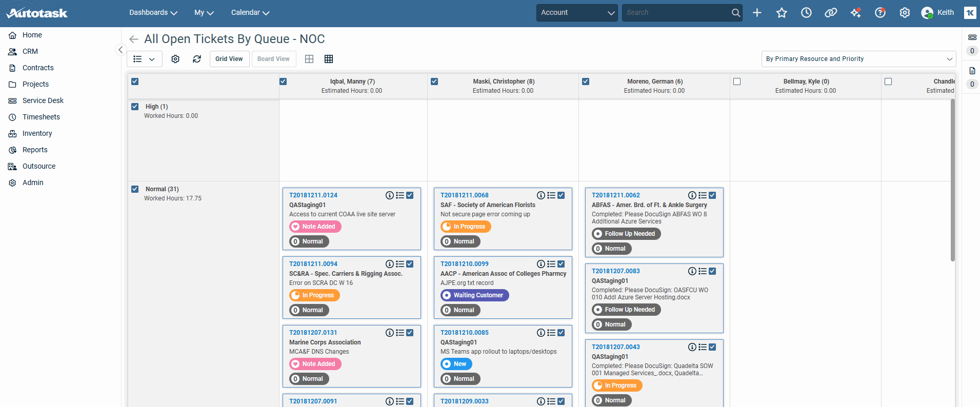This screenshot has width=980, height=407.
Task: Open the right-panel document icon
Action: pos(972,71)
